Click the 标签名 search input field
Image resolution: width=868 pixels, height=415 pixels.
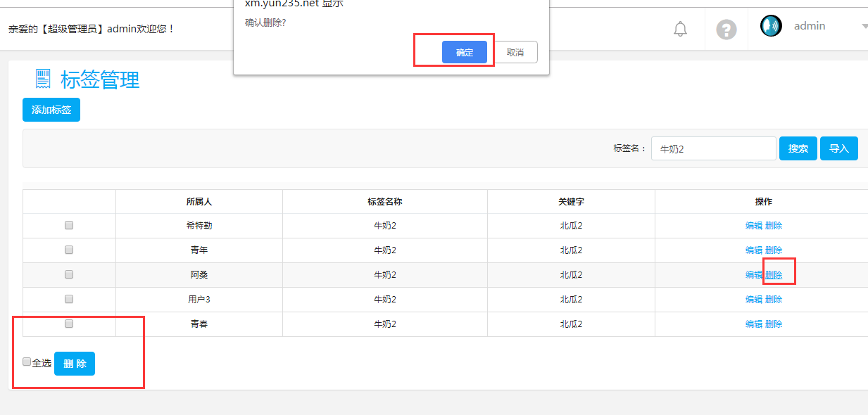click(x=713, y=148)
